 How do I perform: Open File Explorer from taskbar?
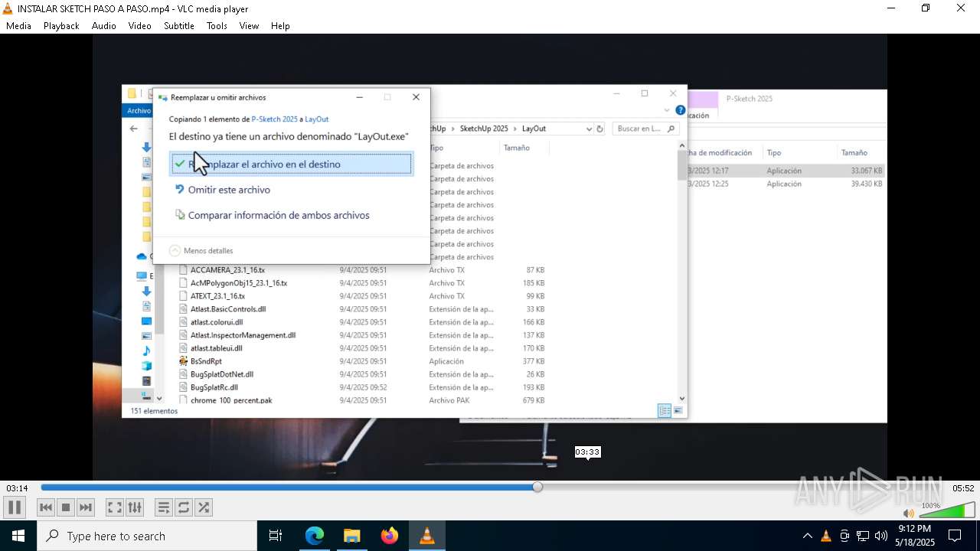352,536
